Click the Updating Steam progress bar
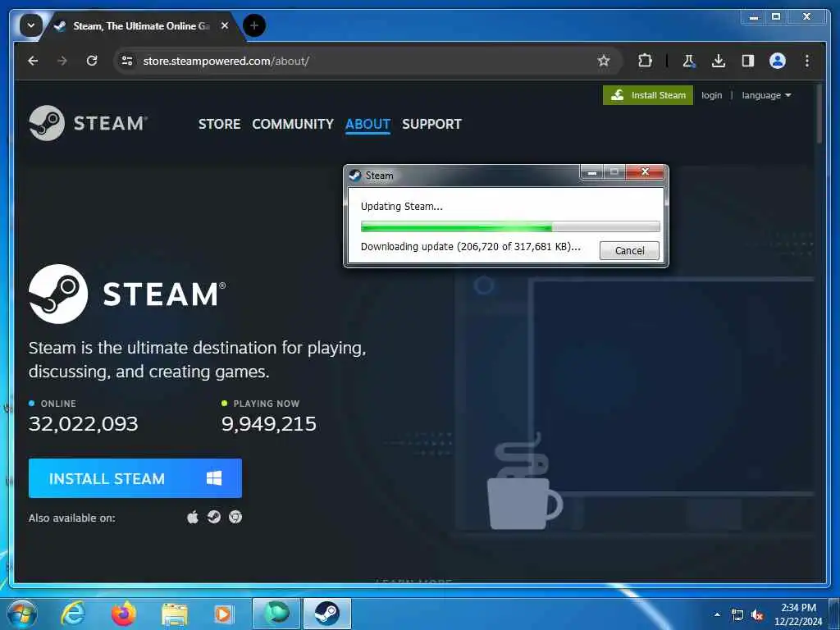 coord(510,227)
